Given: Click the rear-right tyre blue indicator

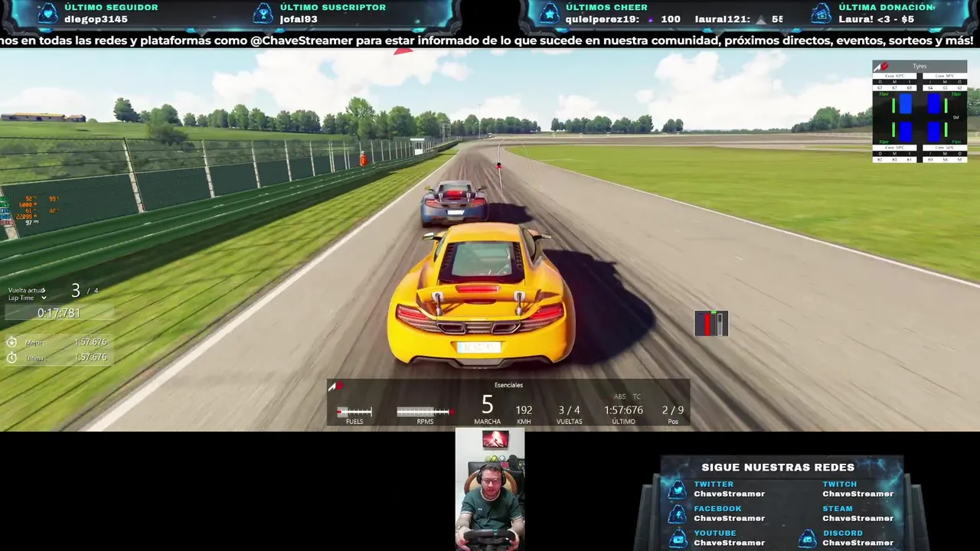Looking at the screenshot, I should point(933,132).
